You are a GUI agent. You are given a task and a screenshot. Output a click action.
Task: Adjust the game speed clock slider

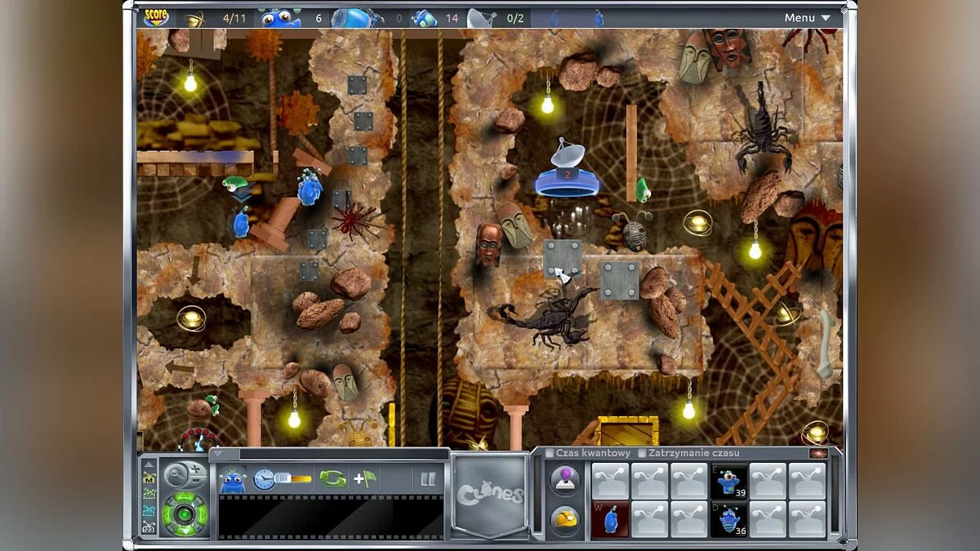tap(283, 479)
